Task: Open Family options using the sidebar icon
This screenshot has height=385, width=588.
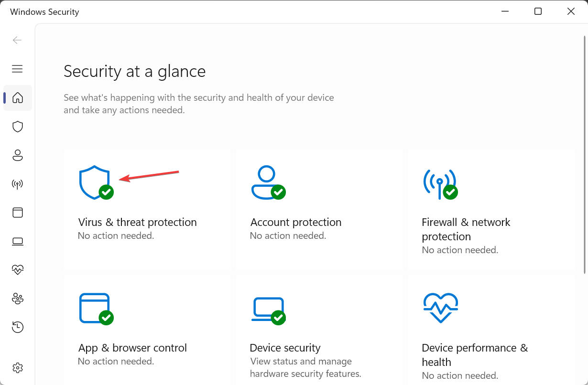Action: (x=17, y=299)
